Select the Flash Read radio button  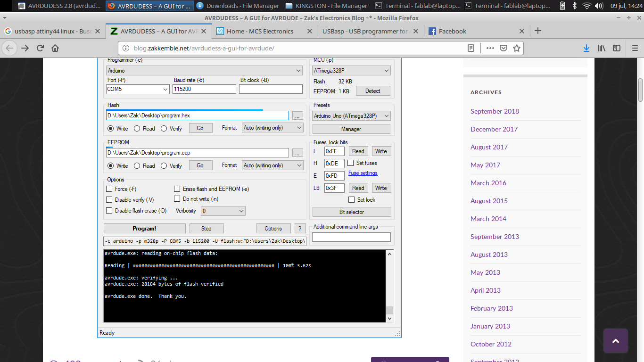[x=137, y=128]
